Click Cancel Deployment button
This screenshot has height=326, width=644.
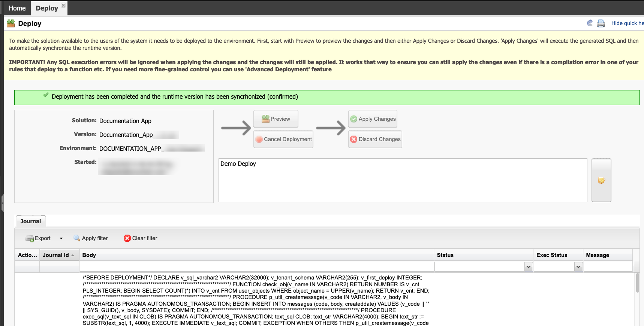point(283,139)
